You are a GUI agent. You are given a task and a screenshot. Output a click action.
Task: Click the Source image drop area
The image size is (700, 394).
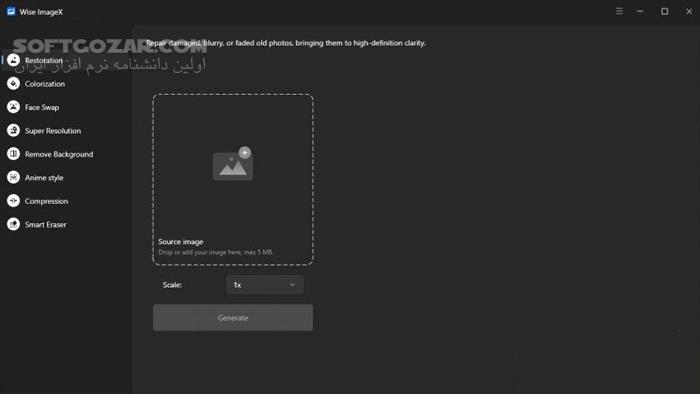[x=233, y=179]
